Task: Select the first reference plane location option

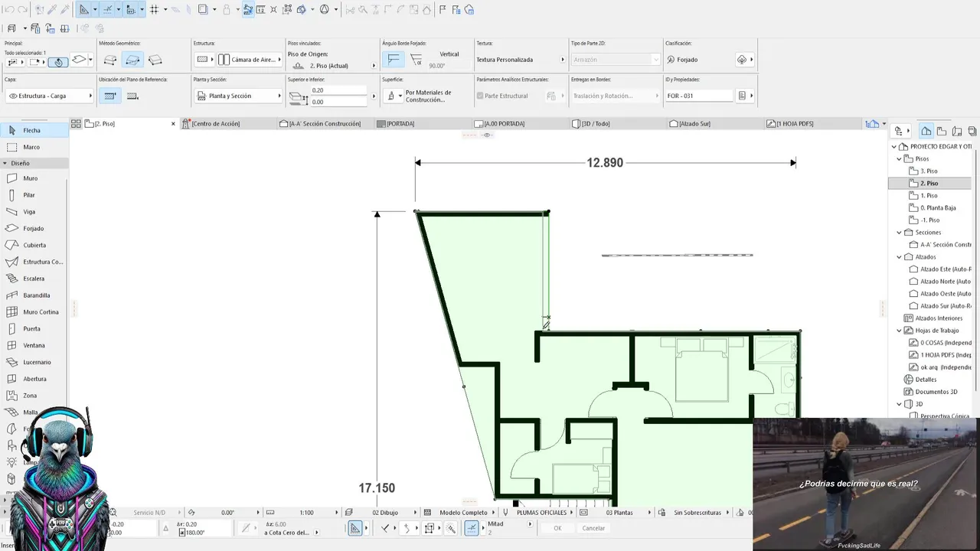Action: click(x=110, y=96)
